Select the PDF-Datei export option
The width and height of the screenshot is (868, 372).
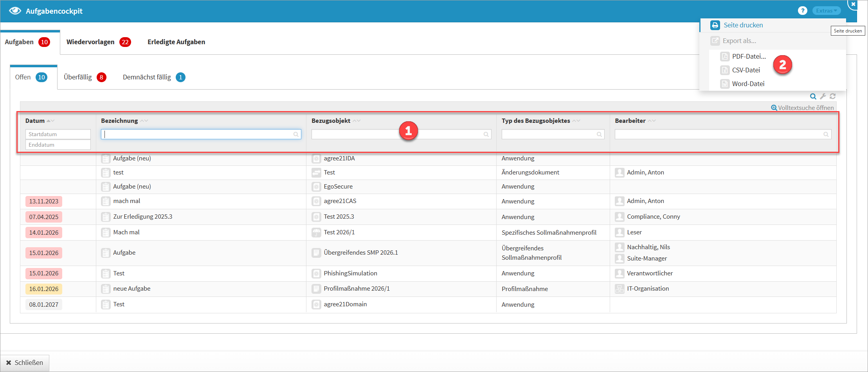tap(749, 56)
